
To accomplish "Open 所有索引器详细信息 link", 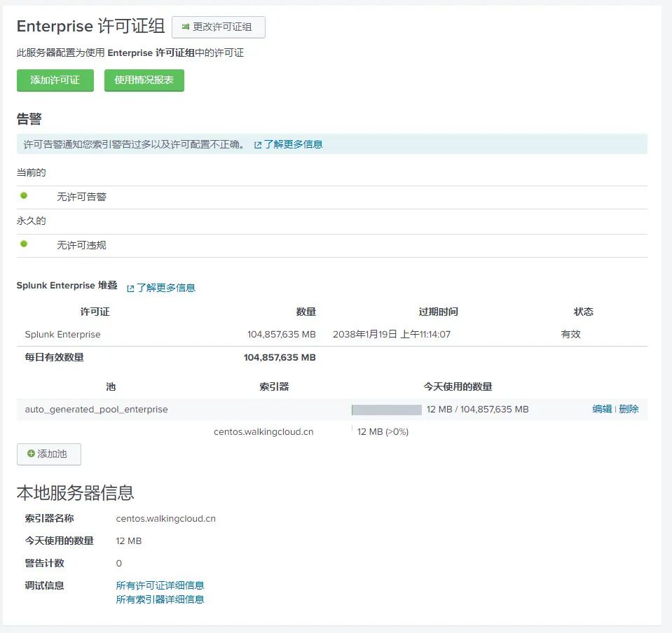I will click(x=160, y=599).
